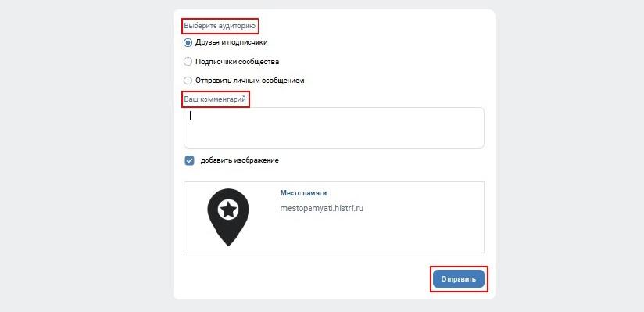Screen dimensions: 644x312
Task: Select Отправить личным сообщением radio circle
Action: pos(188,81)
